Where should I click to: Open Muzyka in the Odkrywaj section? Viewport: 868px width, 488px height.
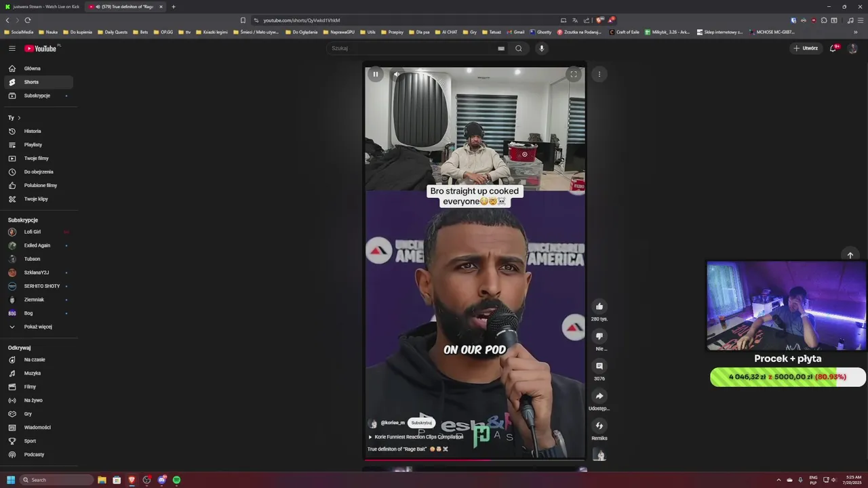[39, 373]
